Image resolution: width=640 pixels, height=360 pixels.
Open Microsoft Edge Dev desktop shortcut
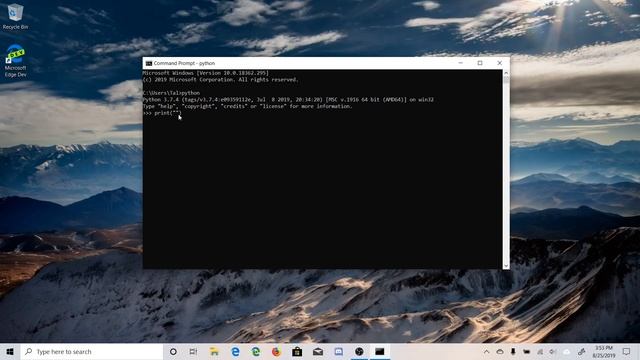(x=16, y=61)
